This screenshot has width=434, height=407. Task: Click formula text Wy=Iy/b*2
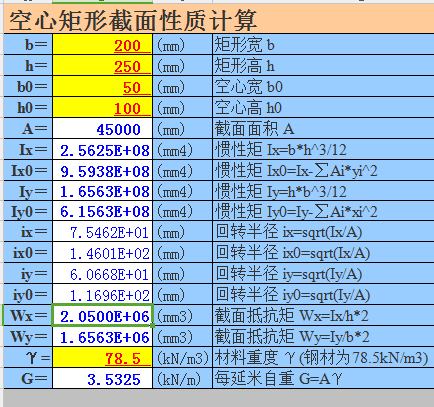tap(334, 337)
